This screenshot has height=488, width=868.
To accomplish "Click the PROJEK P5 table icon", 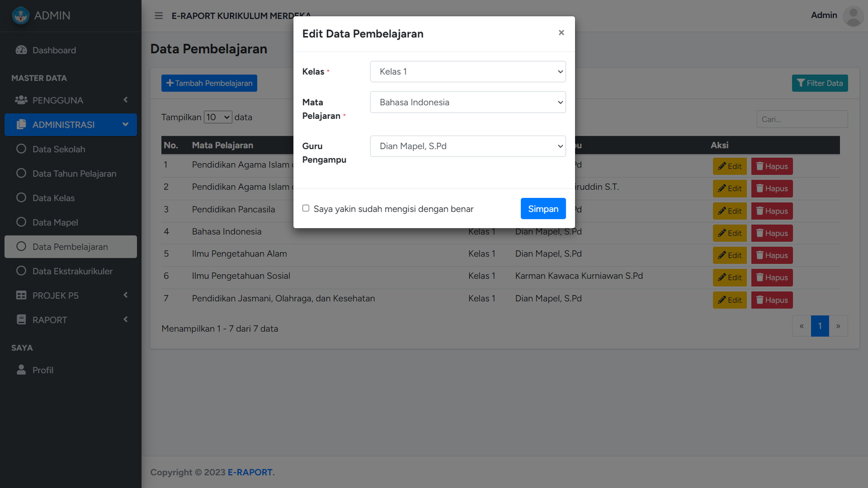I will (x=21, y=295).
